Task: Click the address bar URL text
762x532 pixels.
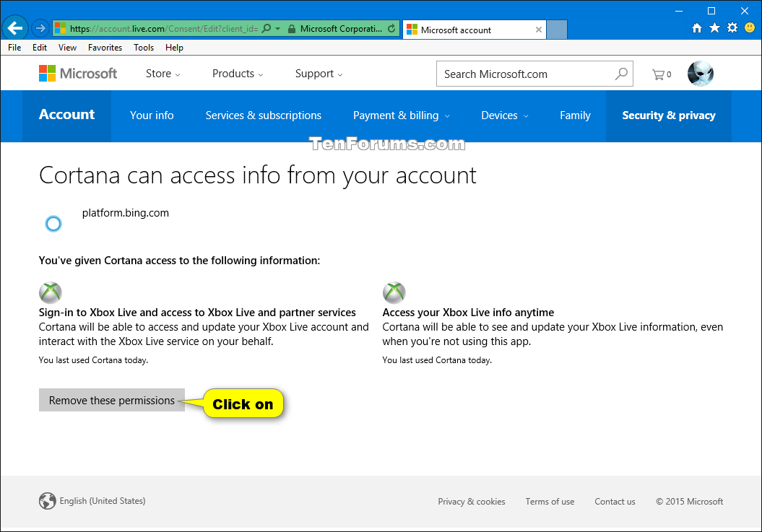Action: coord(164,29)
